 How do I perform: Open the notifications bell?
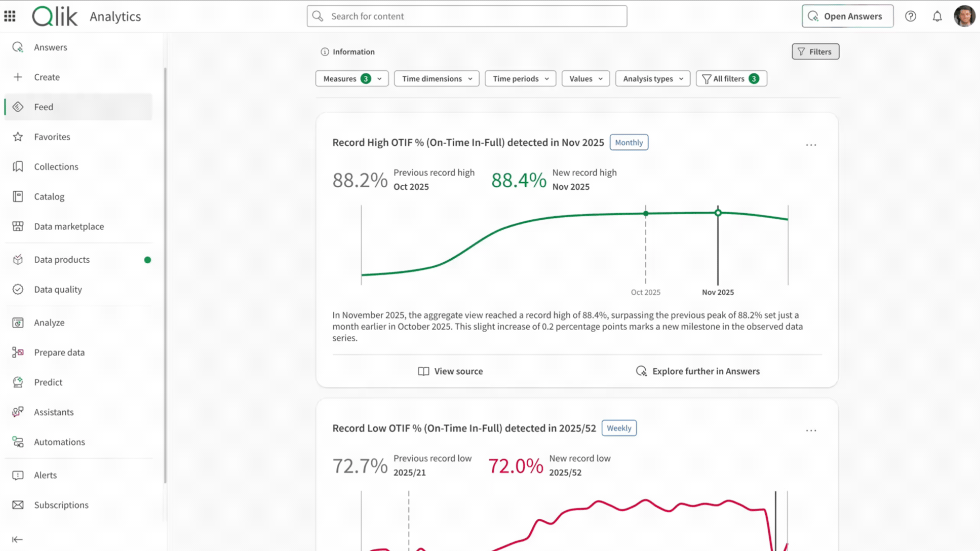tap(937, 16)
